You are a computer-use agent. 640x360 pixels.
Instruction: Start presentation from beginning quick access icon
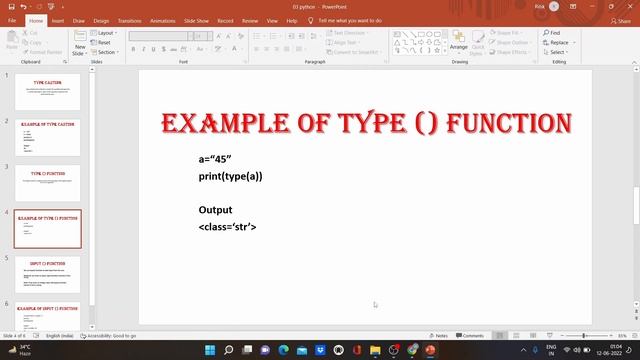click(51, 7)
